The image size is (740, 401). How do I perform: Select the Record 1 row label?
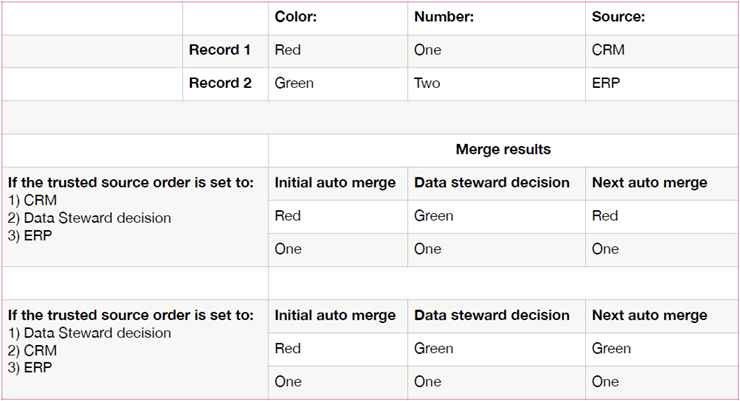coord(220,50)
